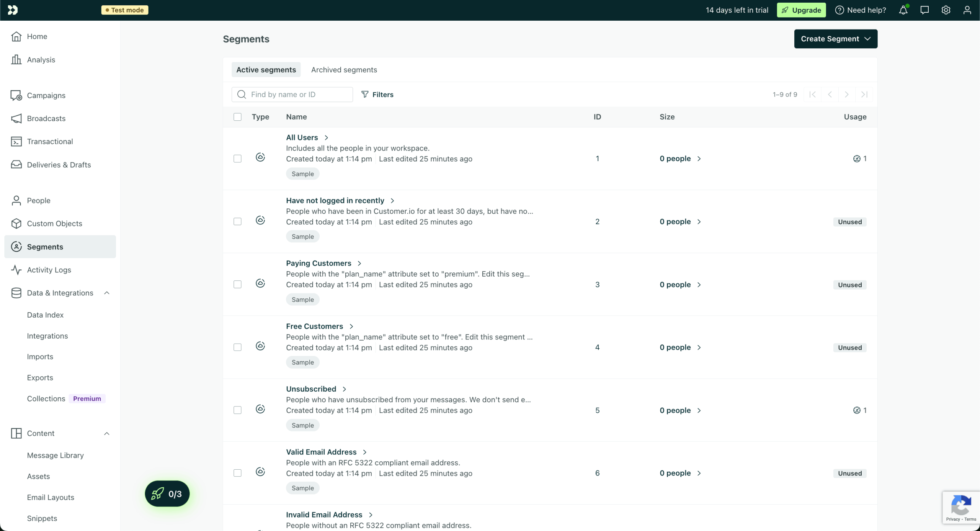Viewport: 980px width, 531px height.
Task: Open Integrations menu item
Action: pos(47,336)
